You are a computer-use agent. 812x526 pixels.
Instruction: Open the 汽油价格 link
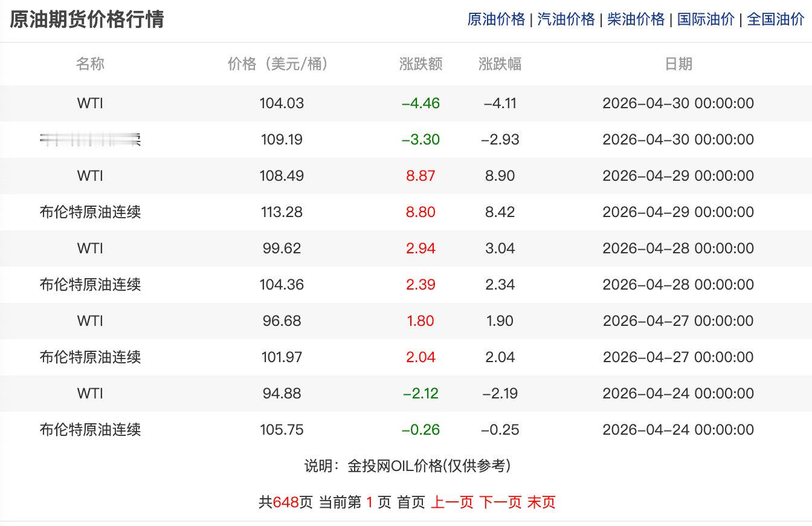click(565, 20)
